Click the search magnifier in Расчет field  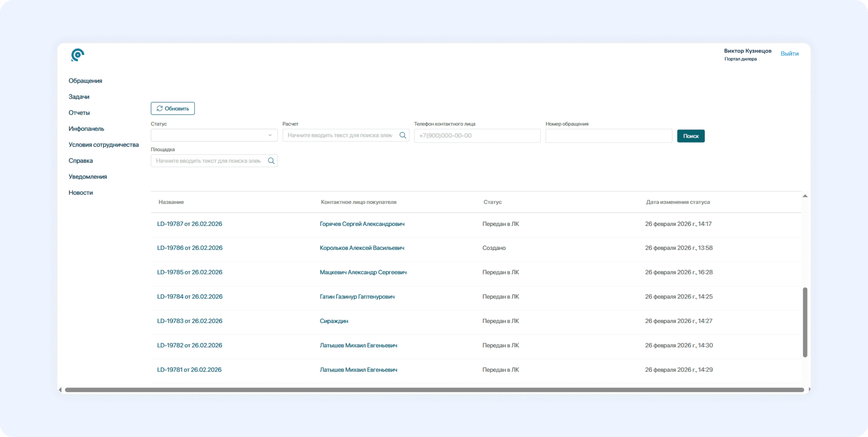coord(403,135)
